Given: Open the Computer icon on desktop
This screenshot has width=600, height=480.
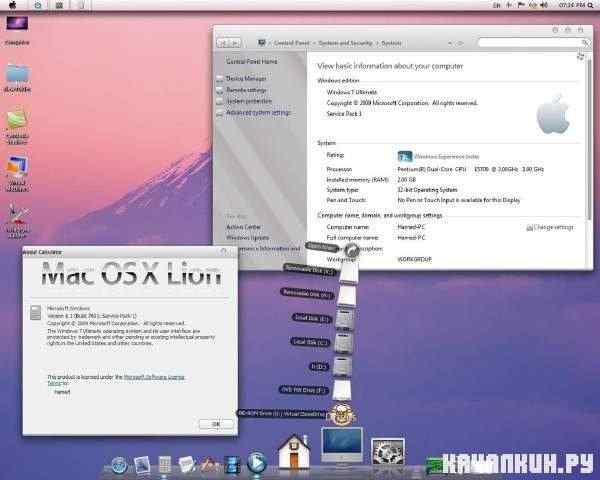Looking at the screenshot, I should click(x=17, y=24).
